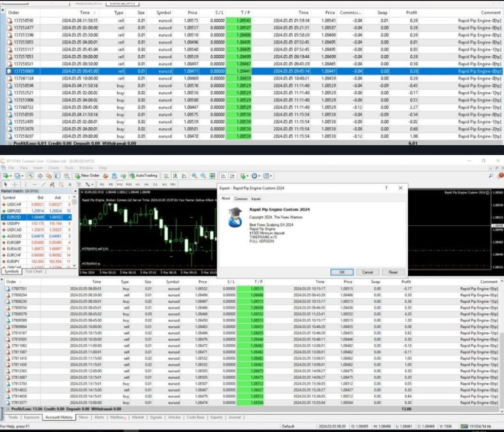Expand the periodicity clock dropdown
This screenshot has height=432, width=504.
click(258, 176)
